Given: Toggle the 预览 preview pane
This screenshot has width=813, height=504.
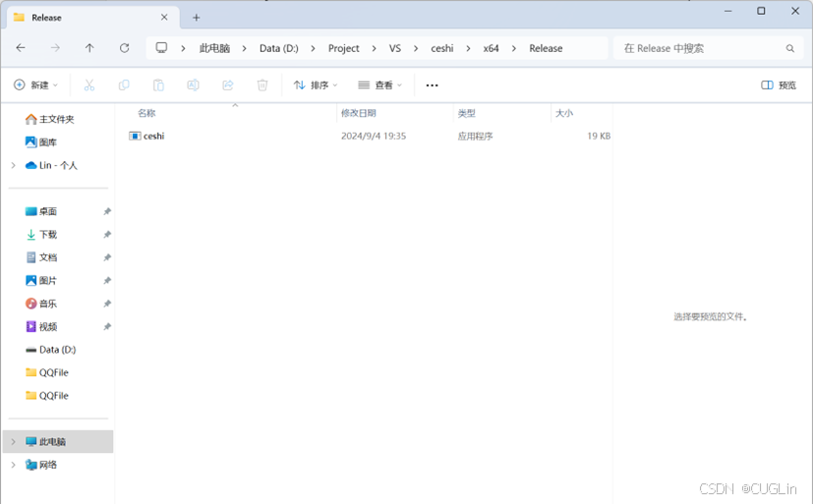Looking at the screenshot, I should click(779, 84).
